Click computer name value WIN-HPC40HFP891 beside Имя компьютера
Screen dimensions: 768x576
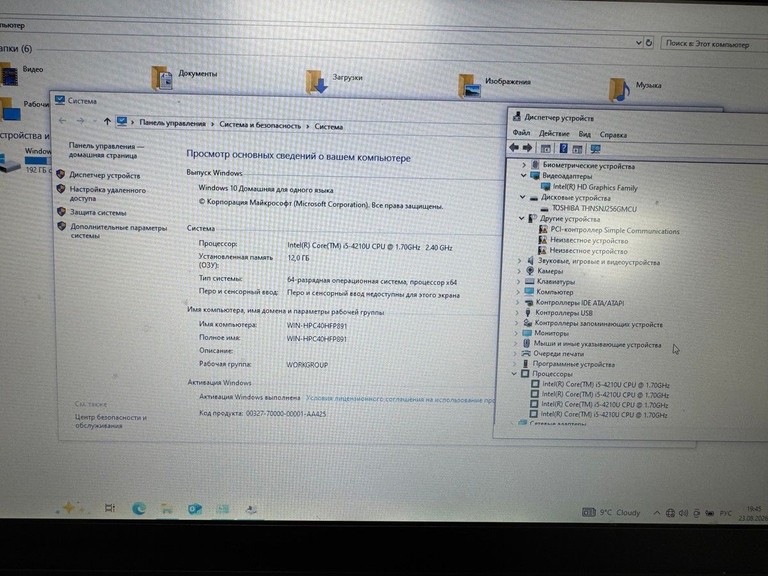316,326
